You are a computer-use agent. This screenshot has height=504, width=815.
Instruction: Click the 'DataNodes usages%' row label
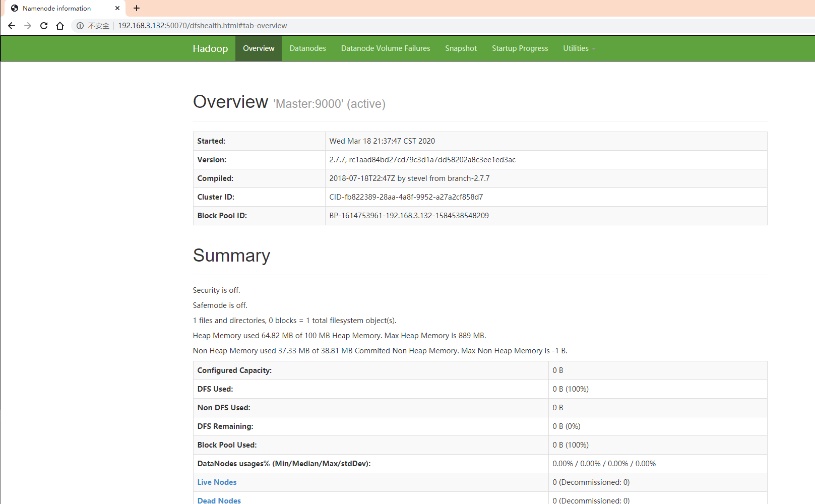point(284,464)
